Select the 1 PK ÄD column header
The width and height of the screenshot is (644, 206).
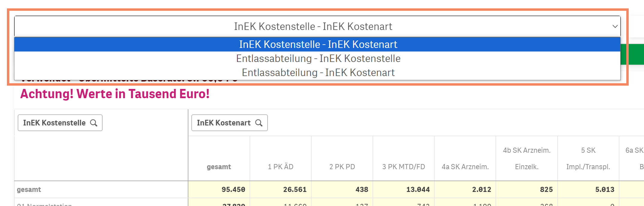(280, 167)
